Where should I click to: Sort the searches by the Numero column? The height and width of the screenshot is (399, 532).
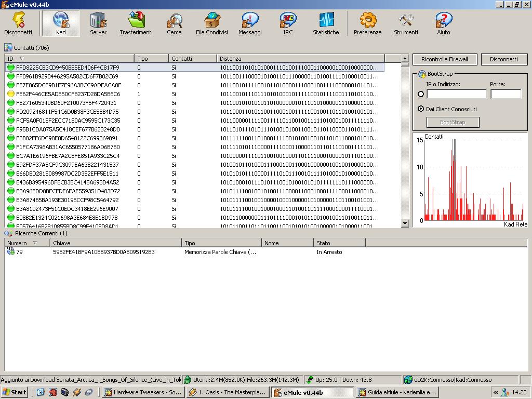27,243
